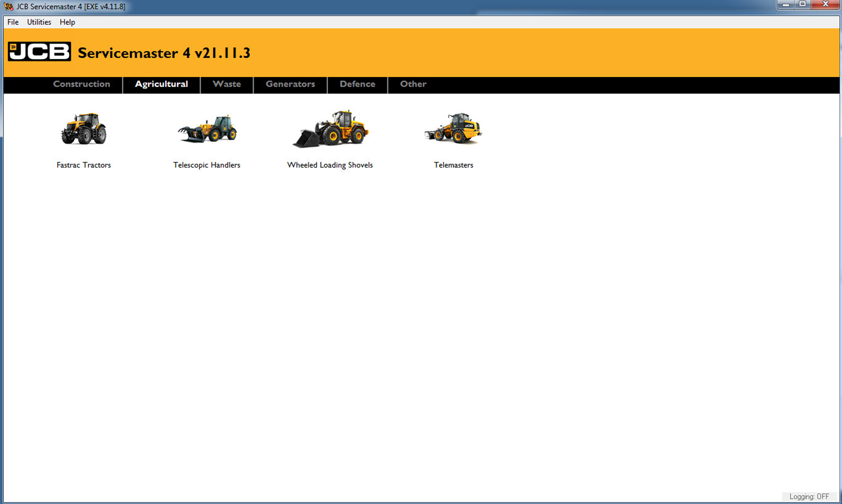Click the app icon in the title bar
The width and height of the screenshot is (842, 504).
tap(9, 7)
